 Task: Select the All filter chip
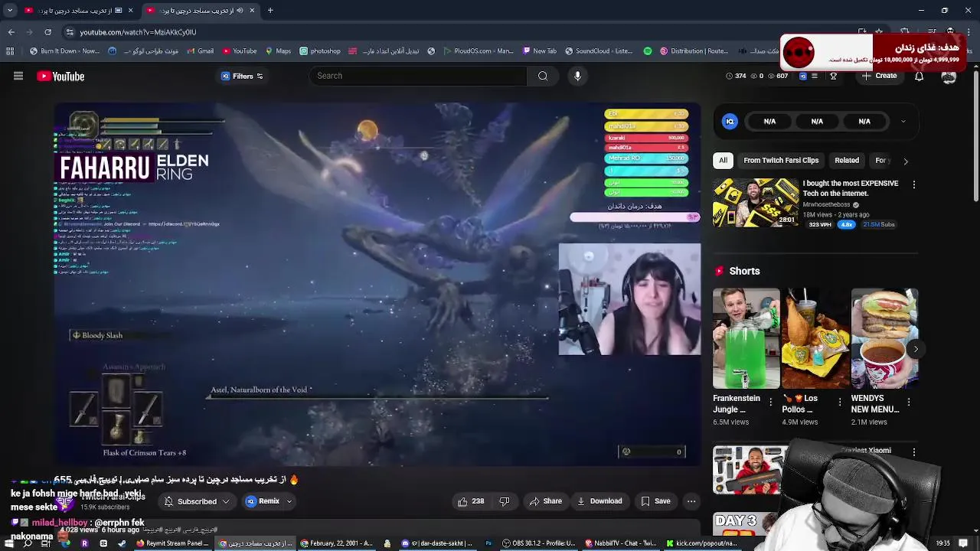coord(722,161)
